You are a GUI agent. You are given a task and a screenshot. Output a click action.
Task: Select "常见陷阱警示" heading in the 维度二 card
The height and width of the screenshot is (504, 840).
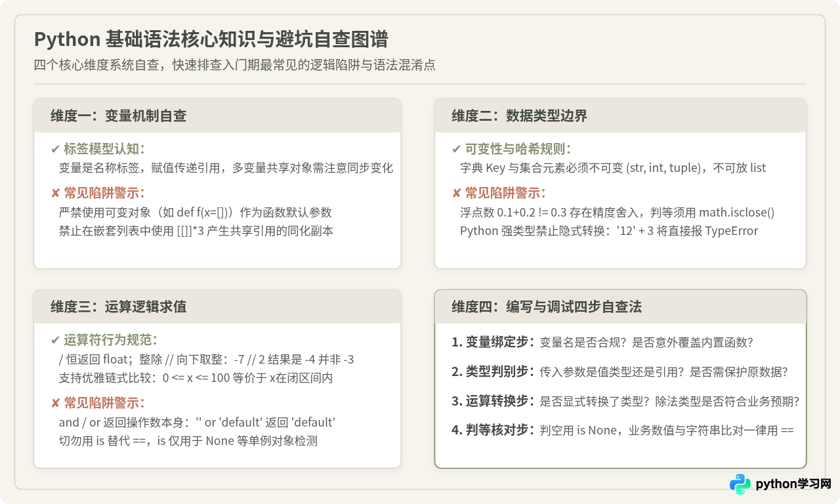[499, 193]
